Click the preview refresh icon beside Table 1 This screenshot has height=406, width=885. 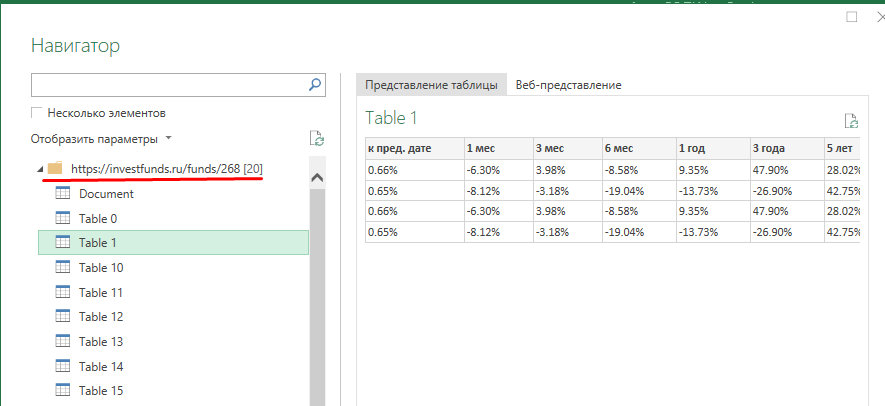(x=851, y=121)
